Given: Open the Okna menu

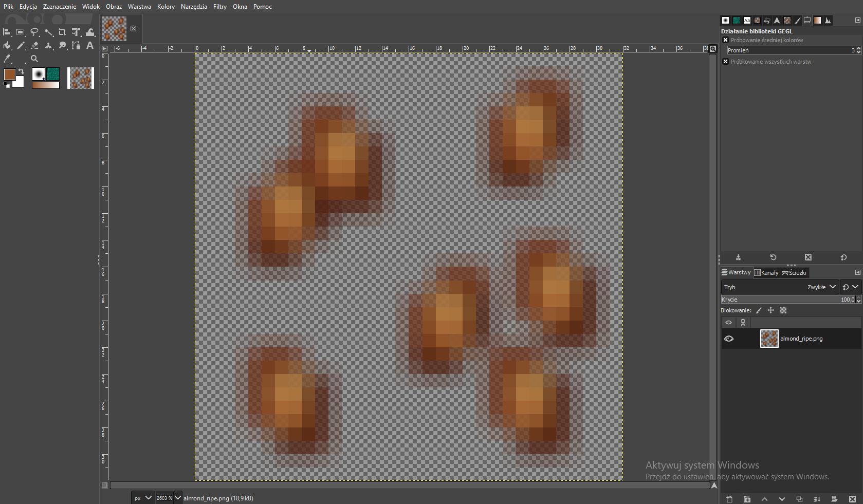Looking at the screenshot, I should (240, 7).
